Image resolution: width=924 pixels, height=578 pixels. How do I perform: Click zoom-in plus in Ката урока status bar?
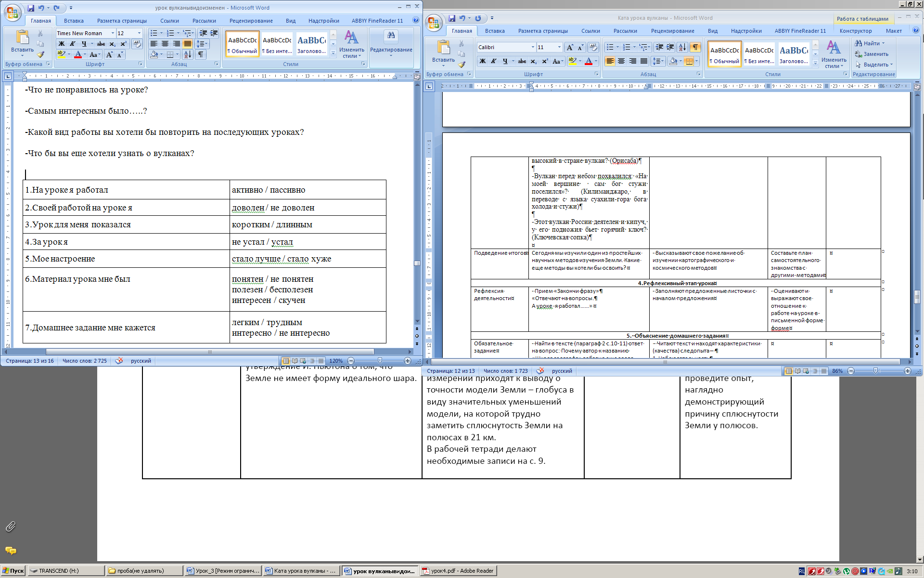point(908,371)
